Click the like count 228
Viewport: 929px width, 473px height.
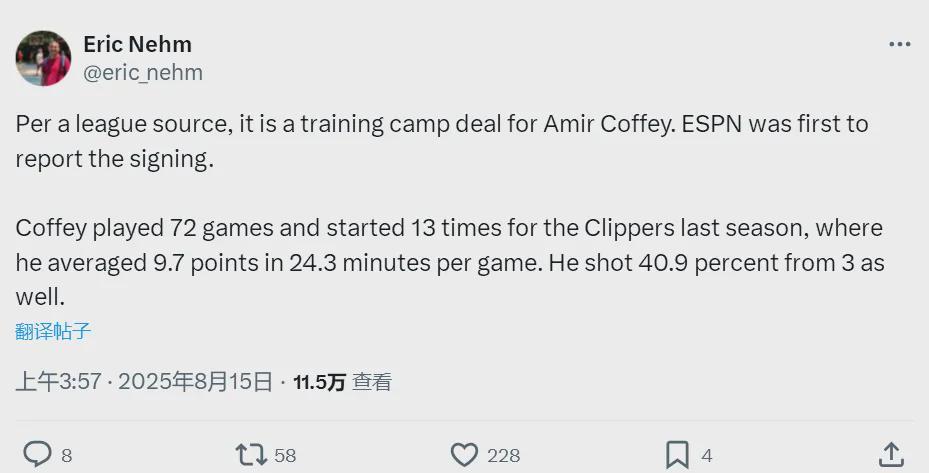click(x=503, y=456)
